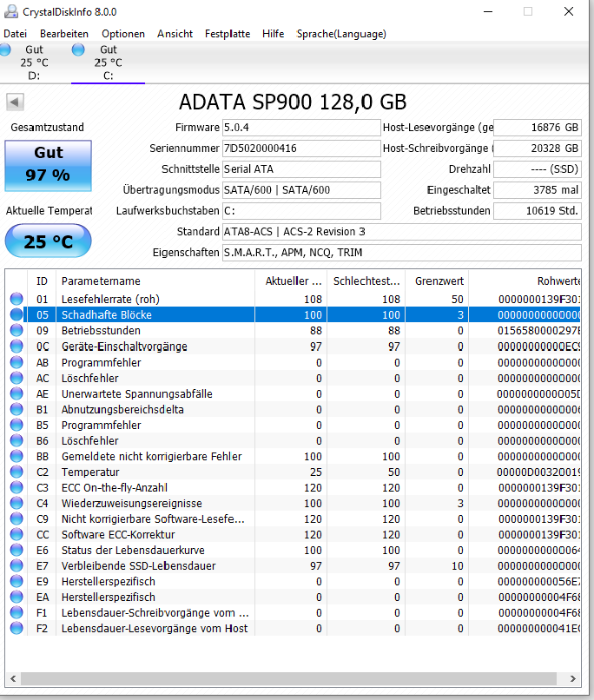Click status orb of ECC On-the-fly-Anzahl row
This screenshot has height=700, width=594.
point(16,487)
